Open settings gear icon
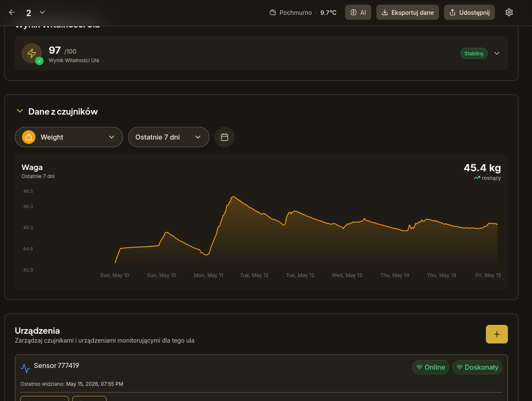 tap(509, 12)
